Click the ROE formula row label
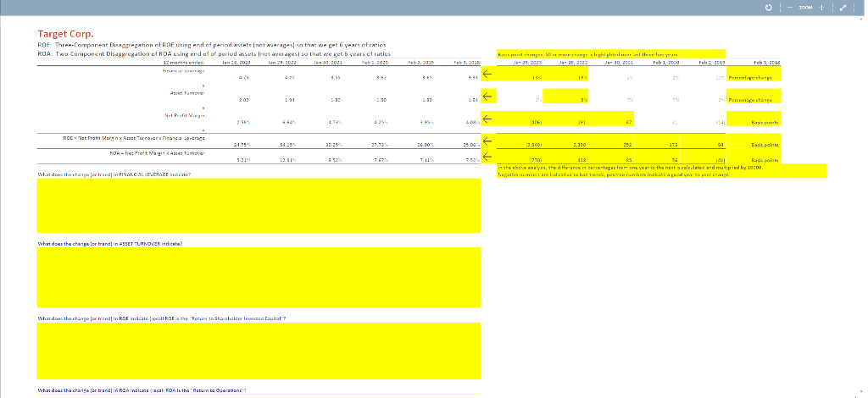Viewport: 868px width, 398px height. pyautogui.click(x=133, y=137)
